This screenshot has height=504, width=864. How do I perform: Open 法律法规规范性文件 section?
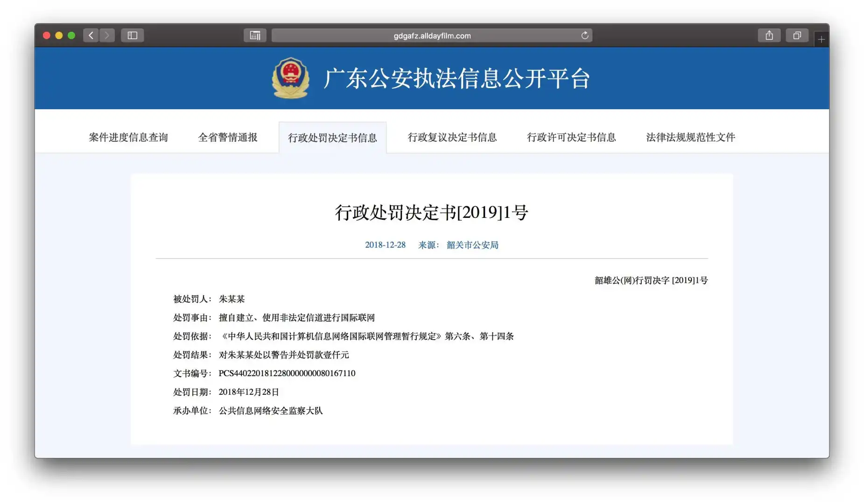pos(689,137)
